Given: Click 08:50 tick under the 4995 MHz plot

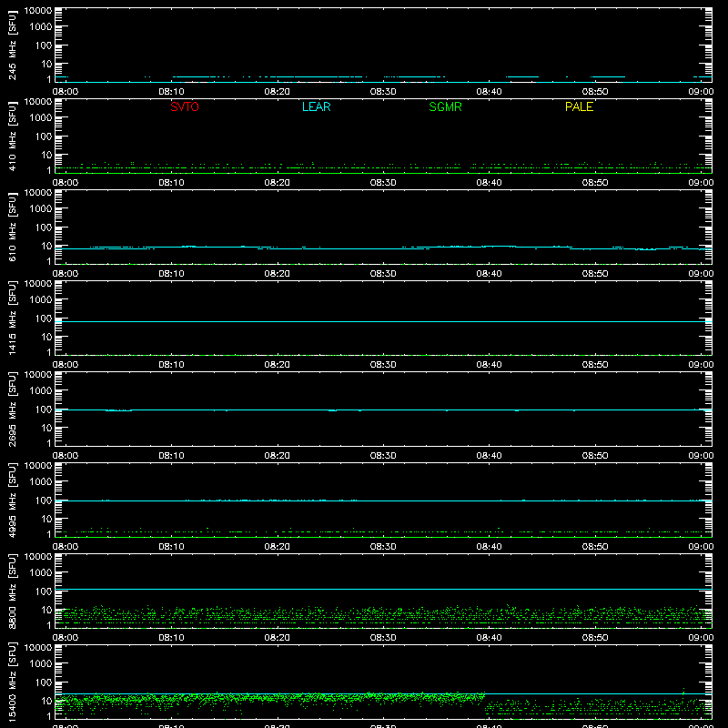Looking at the screenshot, I should 595,547.
